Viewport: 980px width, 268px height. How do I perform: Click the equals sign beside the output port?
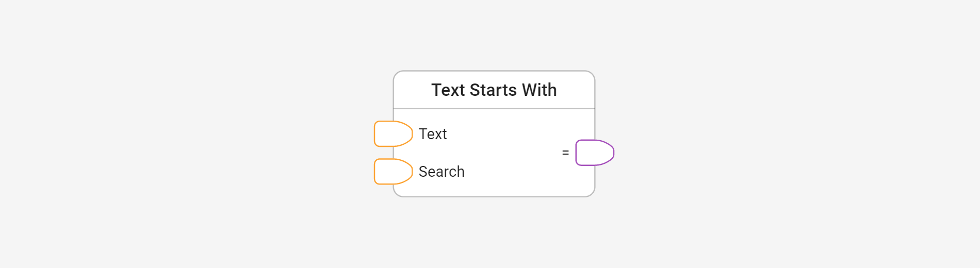565,153
